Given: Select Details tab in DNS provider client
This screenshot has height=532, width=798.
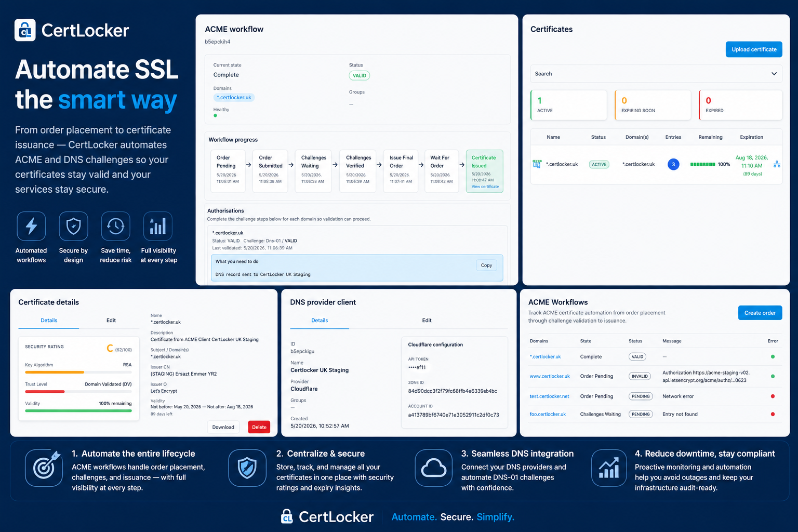Looking at the screenshot, I should click(x=320, y=321).
